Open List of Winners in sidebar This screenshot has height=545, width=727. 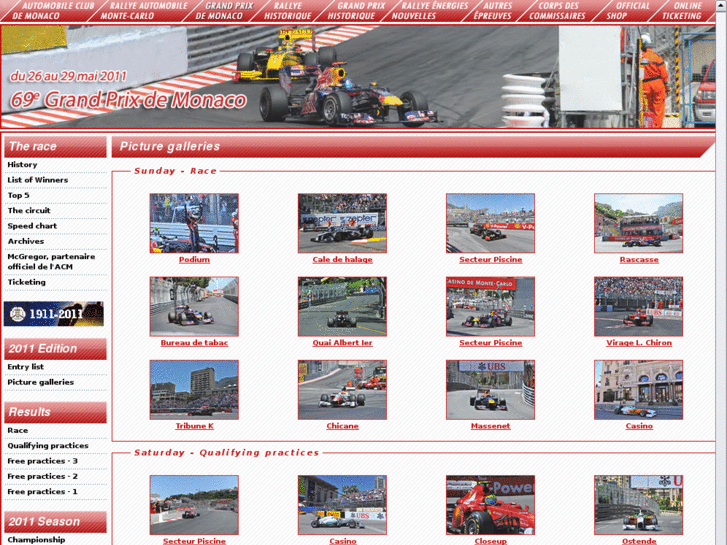click(38, 180)
